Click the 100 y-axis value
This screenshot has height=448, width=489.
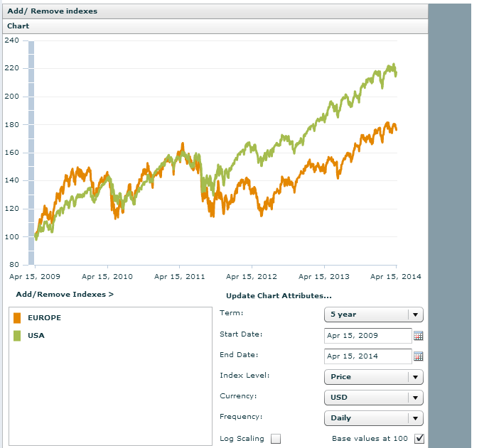point(12,237)
